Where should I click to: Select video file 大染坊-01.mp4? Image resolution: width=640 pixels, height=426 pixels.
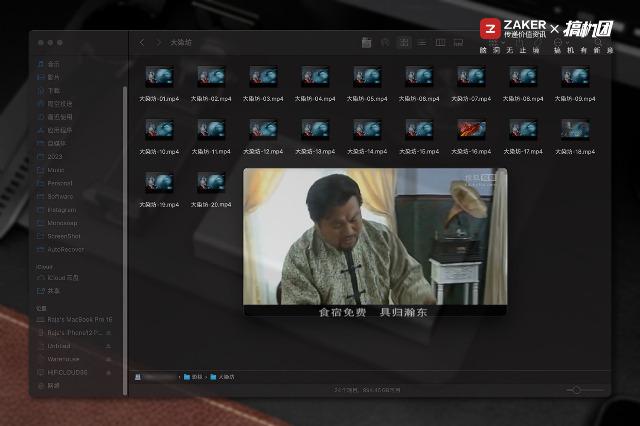pos(159,84)
